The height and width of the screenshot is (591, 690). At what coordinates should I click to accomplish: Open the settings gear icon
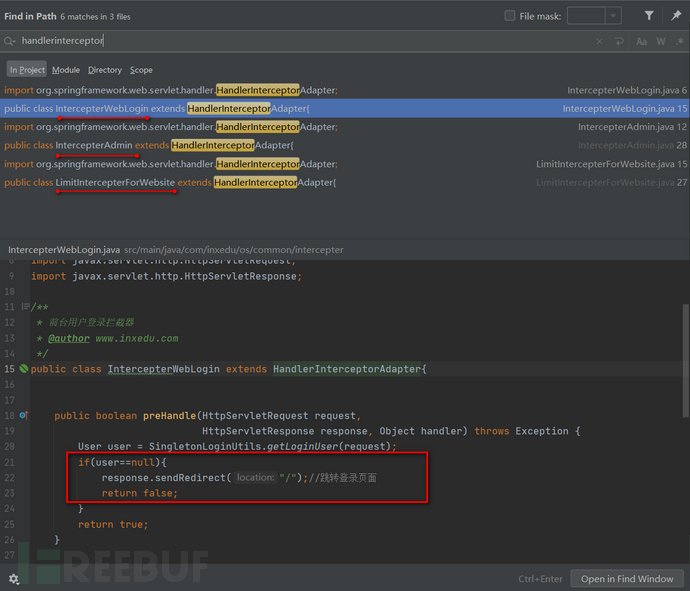14,578
